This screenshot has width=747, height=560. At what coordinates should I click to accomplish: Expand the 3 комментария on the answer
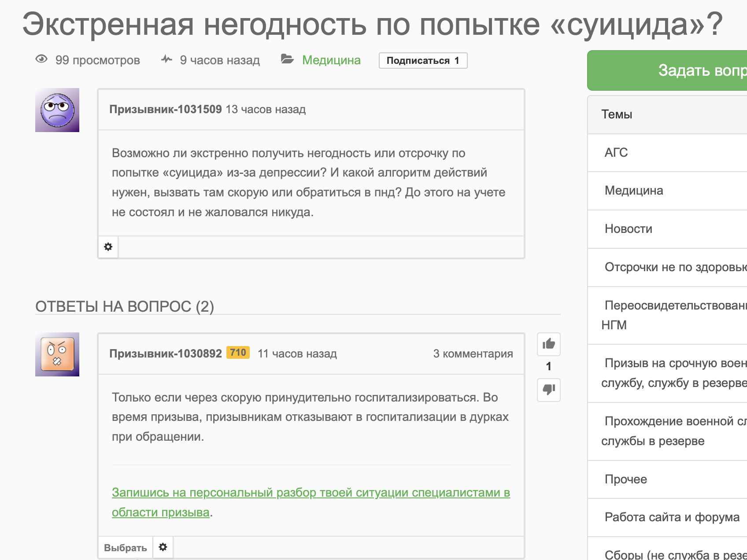coord(473,354)
